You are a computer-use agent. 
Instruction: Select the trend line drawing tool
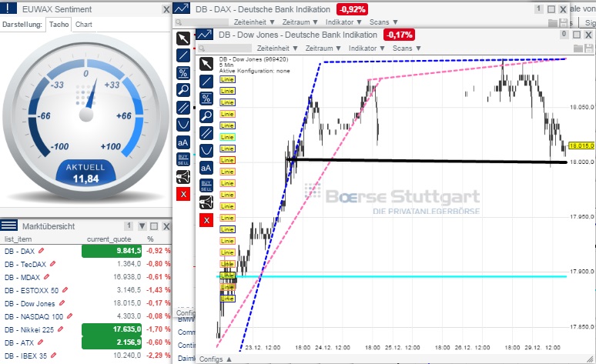click(x=206, y=81)
